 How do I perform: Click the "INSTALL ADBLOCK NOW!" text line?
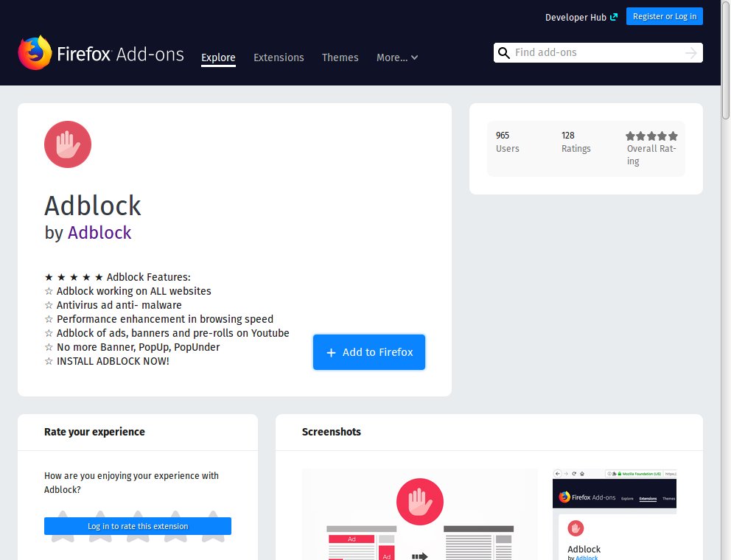click(113, 361)
